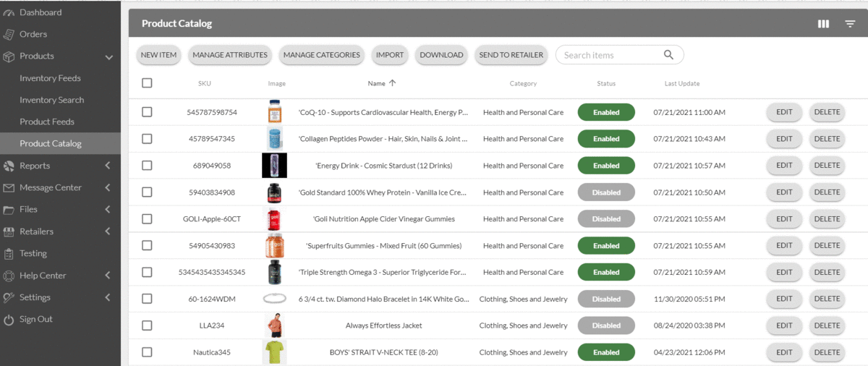Open Inventory Search in sidebar
The width and height of the screenshot is (868, 366).
click(x=51, y=100)
